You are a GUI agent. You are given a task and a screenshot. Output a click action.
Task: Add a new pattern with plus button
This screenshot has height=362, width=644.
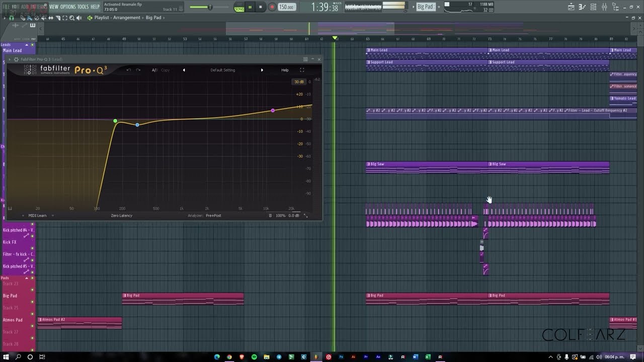(439, 7)
